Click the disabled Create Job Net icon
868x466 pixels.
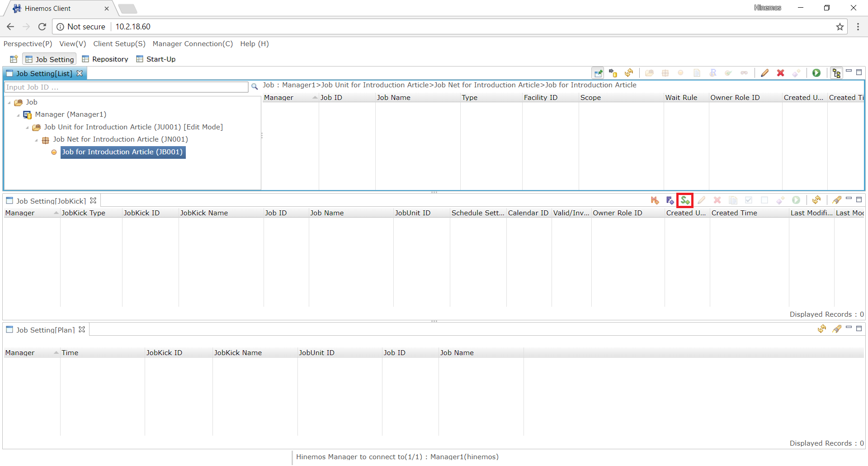[x=665, y=73]
